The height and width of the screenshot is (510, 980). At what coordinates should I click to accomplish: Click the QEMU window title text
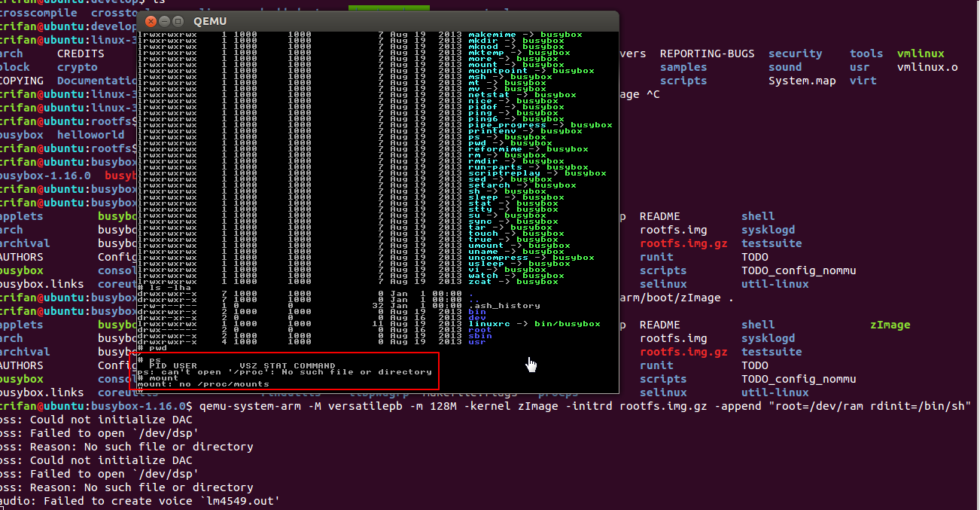pyautogui.click(x=210, y=21)
